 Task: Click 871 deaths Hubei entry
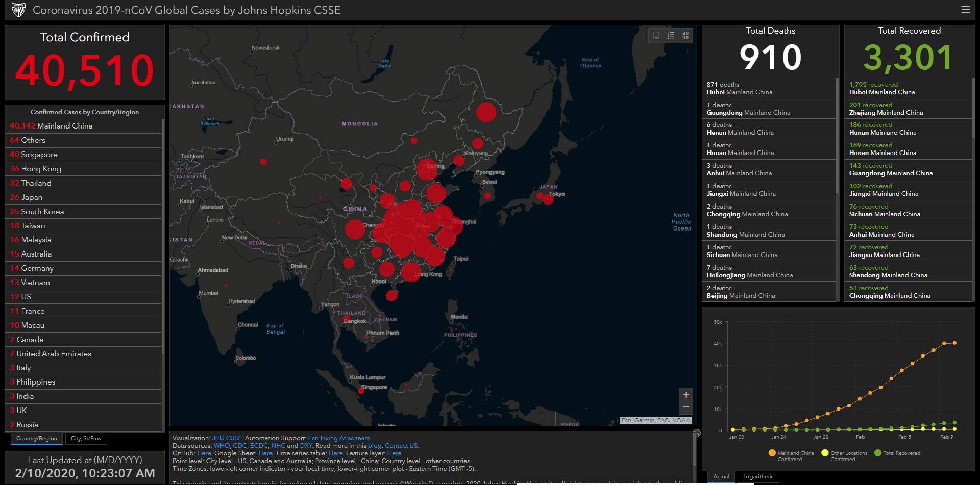769,88
